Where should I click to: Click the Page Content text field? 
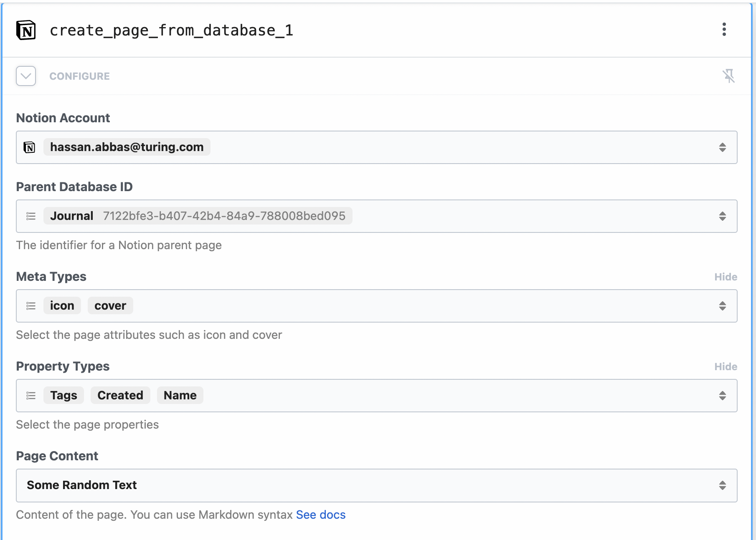click(334, 485)
